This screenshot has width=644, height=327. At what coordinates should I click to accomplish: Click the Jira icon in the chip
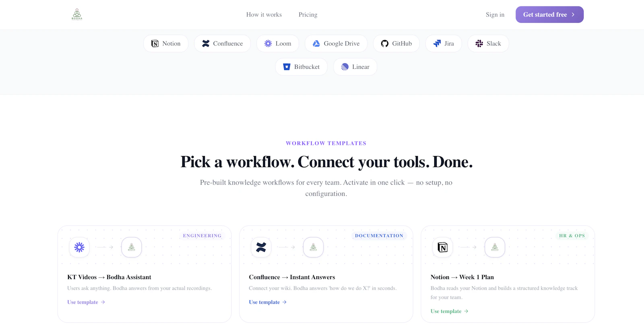click(x=437, y=43)
